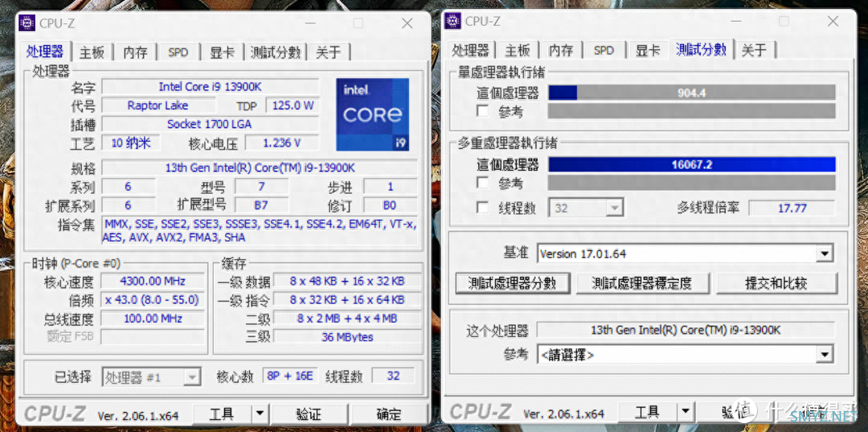Open 内存 tab in left CPU-Z window

click(x=135, y=52)
